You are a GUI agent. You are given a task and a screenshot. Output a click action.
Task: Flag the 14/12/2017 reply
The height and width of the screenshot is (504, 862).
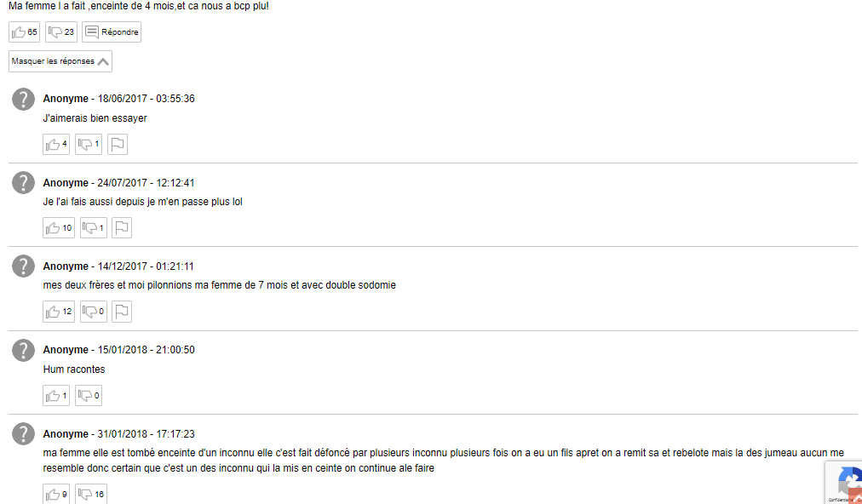click(122, 312)
